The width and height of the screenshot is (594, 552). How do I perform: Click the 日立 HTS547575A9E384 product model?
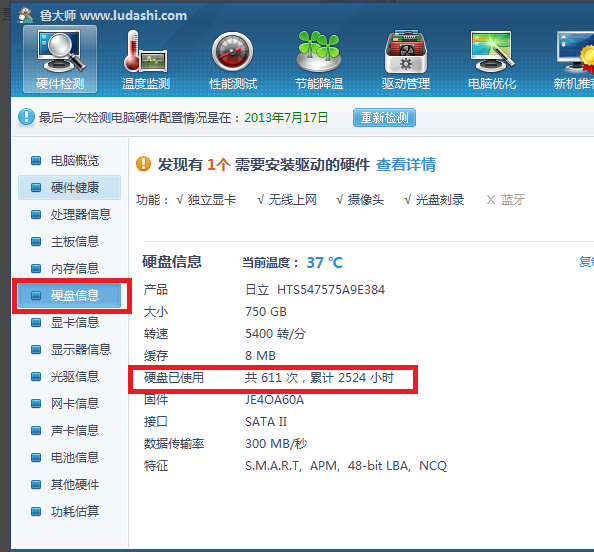tap(315, 290)
